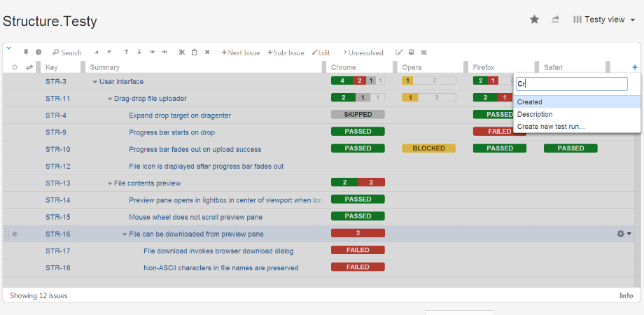Open issue link STR-11
This screenshot has width=644, height=315.
(57, 98)
